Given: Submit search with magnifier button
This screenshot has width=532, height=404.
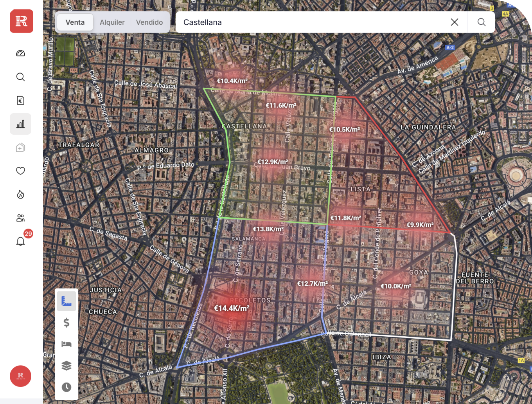Looking at the screenshot, I should (482, 22).
